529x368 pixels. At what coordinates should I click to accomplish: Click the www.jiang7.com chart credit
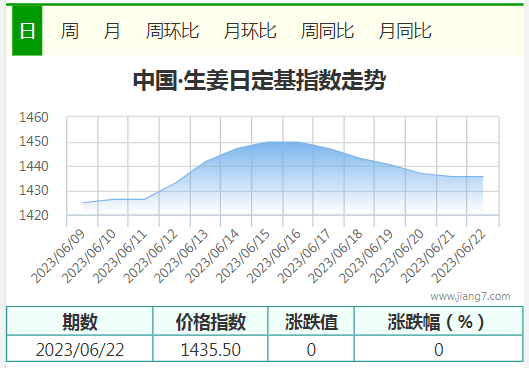click(470, 296)
